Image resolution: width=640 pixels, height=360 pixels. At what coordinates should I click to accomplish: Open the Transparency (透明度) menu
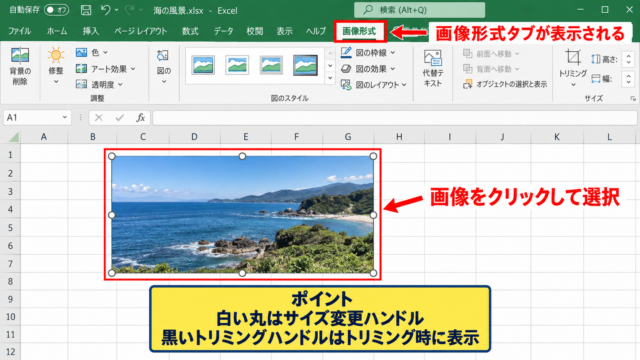pos(99,84)
